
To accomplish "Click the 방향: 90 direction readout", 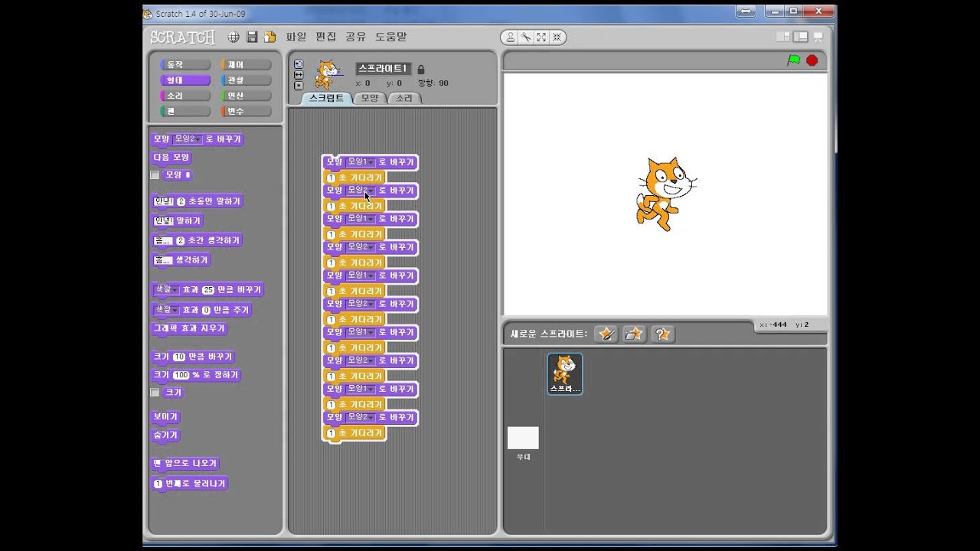I will pyautogui.click(x=433, y=83).
